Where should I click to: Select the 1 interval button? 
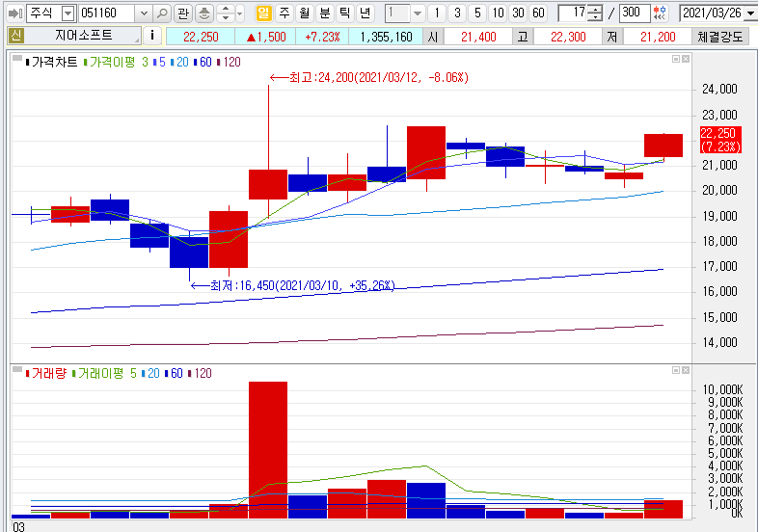click(437, 13)
